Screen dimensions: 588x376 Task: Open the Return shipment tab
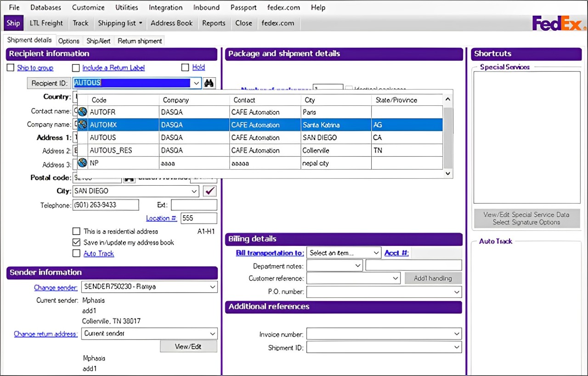pyautogui.click(x=140, y=41)
